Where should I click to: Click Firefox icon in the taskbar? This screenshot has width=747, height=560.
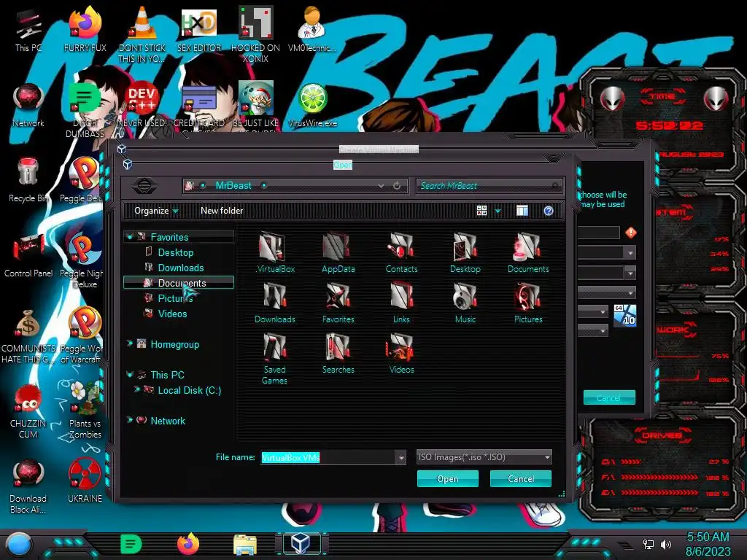click(187, 544)
